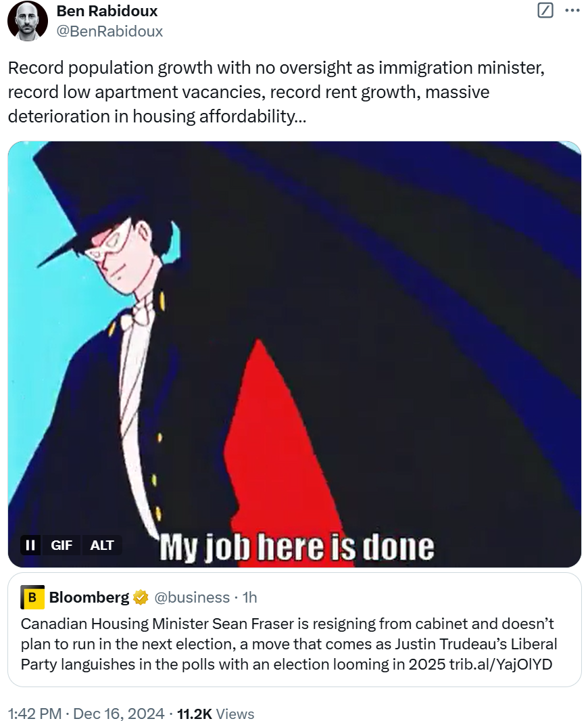The image size is (588, 721).
Task: Open the Bloomberg square logo avatar
Action: click(x=32, y=597)
